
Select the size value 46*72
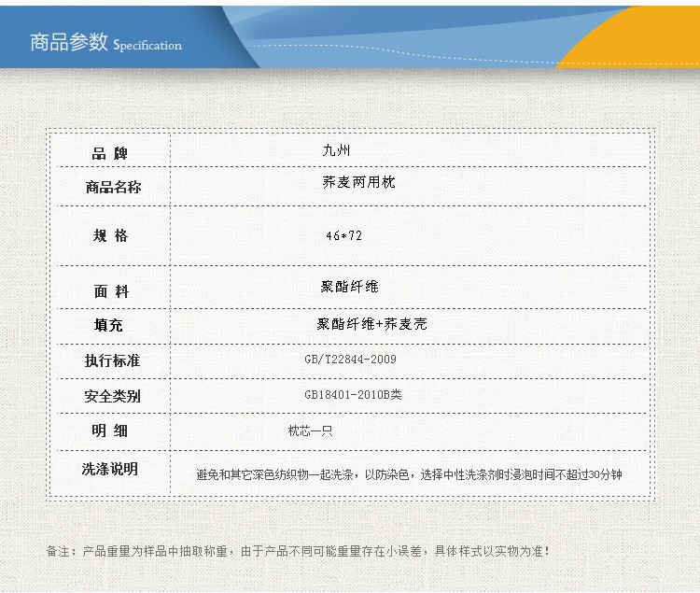pos(343,236)
